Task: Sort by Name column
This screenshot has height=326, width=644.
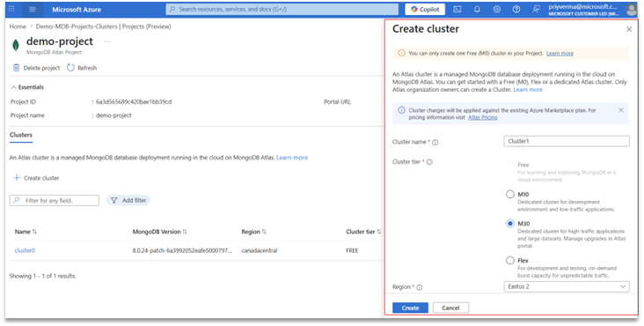Action: coord(26,232)
